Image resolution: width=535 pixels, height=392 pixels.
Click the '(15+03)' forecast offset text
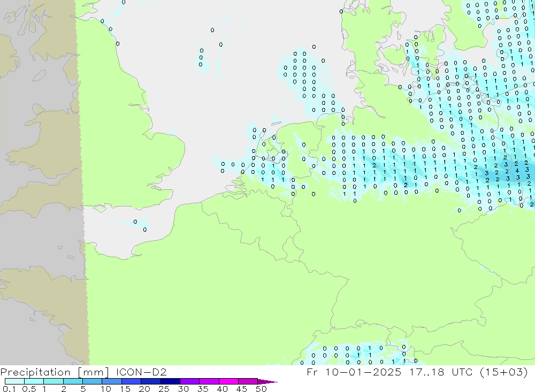pyautogui.click(x=503, y=372)
